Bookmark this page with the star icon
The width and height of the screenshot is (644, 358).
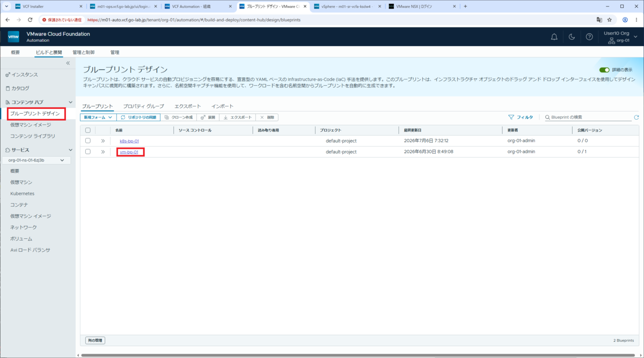coord(610,19)
